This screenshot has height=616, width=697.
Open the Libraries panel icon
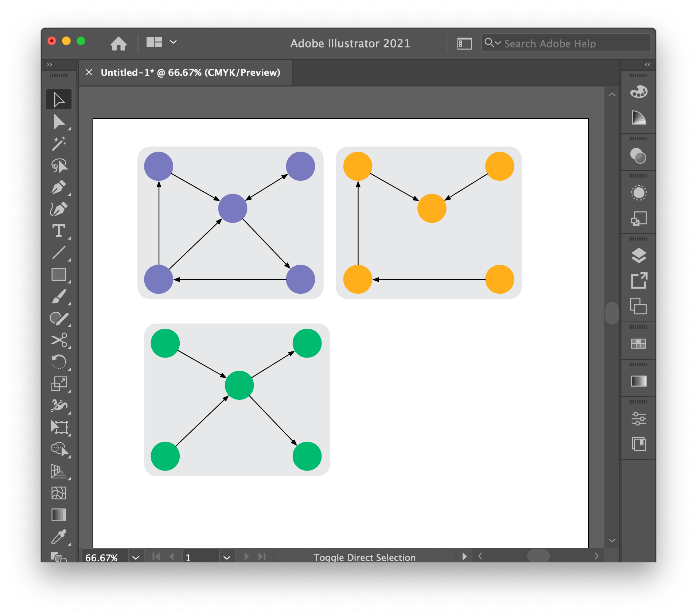[x=639, y=444]
